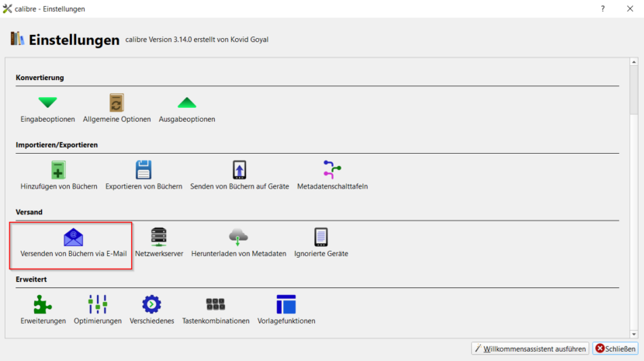
Task: Open Vorlagefunktionen settings
Action: coord(286,311)
